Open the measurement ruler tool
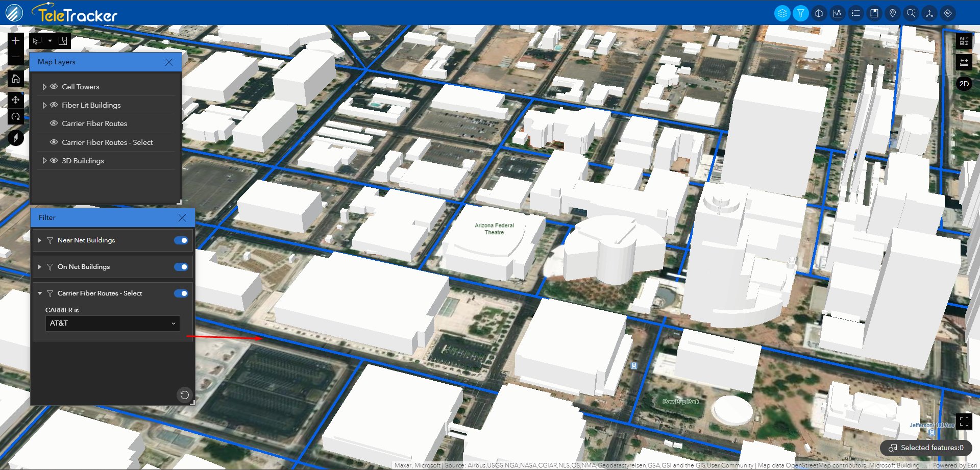The height and width of the screenshot is (470, 980). coord(964,62)
